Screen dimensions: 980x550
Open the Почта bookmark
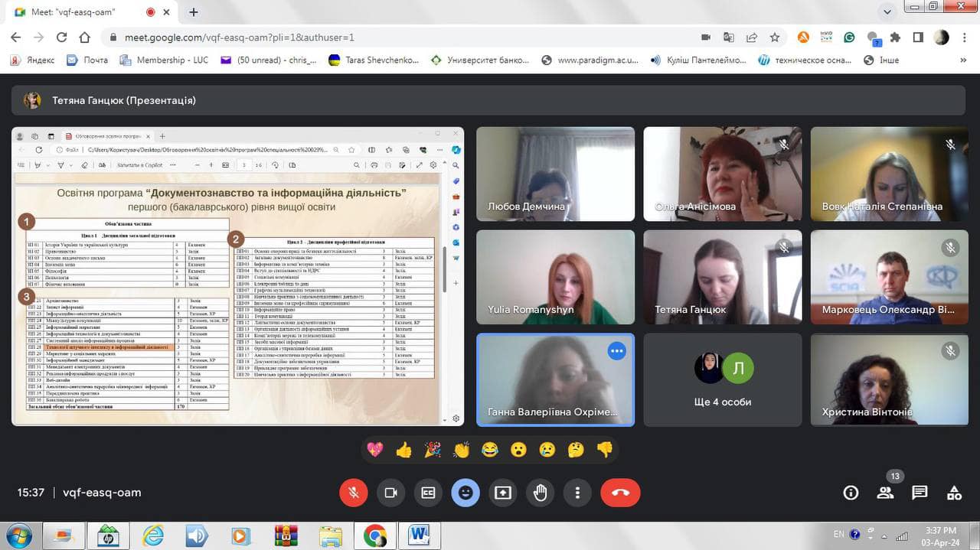coord(87,60)
